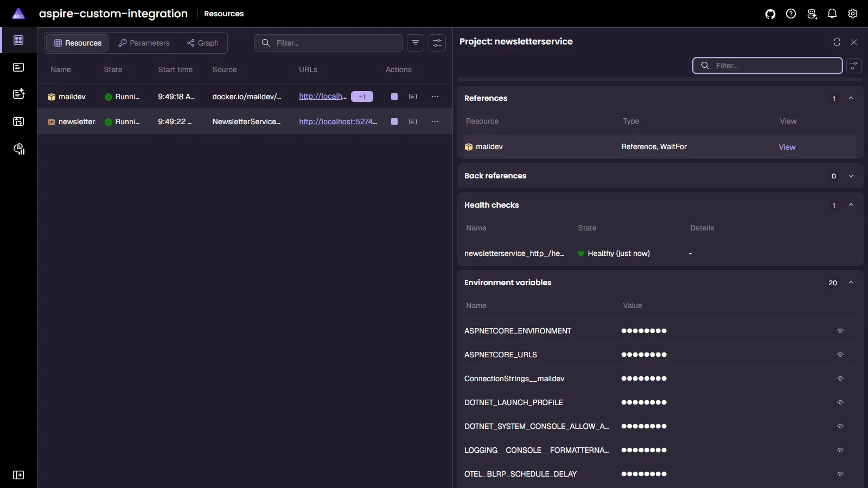This screenshot has height=488, width=868.
Task: Open the GitHub repository icon
Action: [x=770, y=14]
